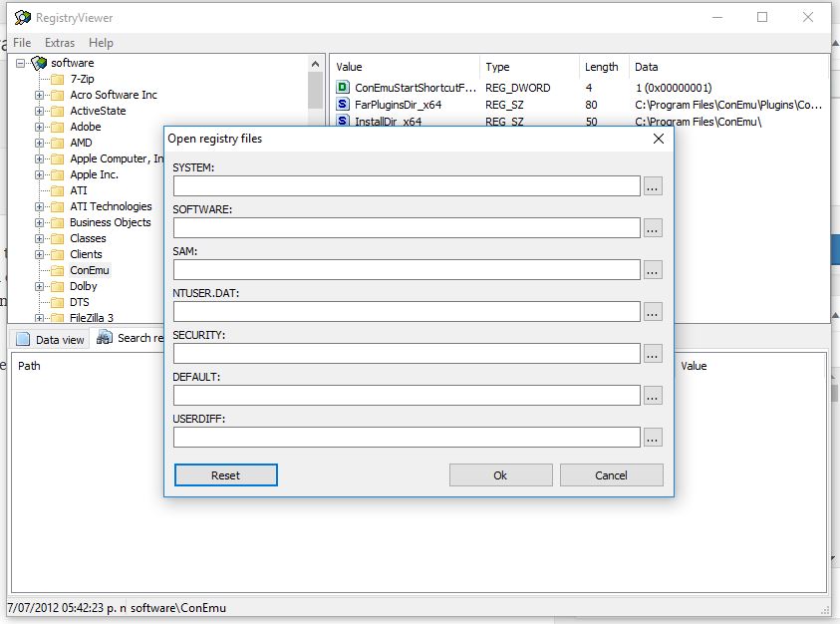Click the software root hive icon
Image resolution: width=840 pixels, height=624 pixels.
[39, 63]
